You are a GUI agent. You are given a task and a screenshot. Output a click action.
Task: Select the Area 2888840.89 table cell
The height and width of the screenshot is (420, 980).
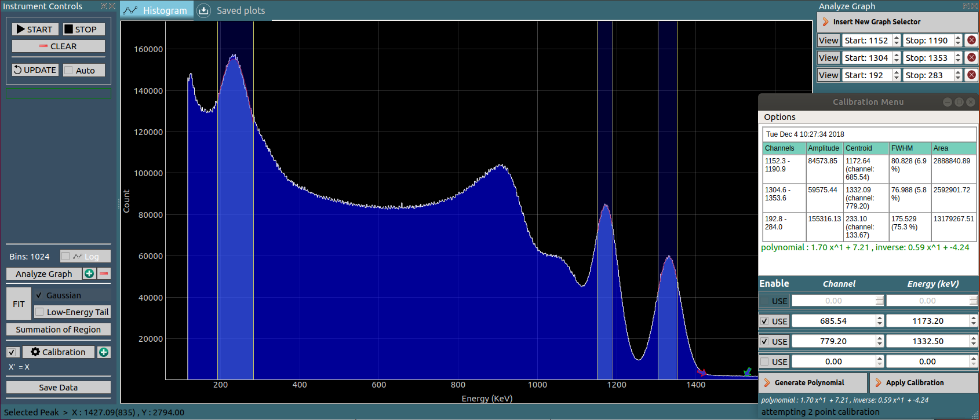[953, 169]
